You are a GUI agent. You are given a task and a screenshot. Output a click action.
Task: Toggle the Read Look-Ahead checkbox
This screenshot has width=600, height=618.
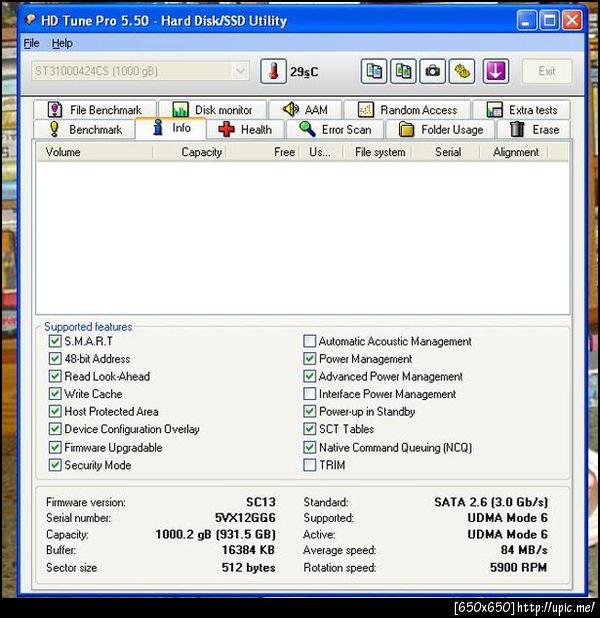click(x=55, y=376)
